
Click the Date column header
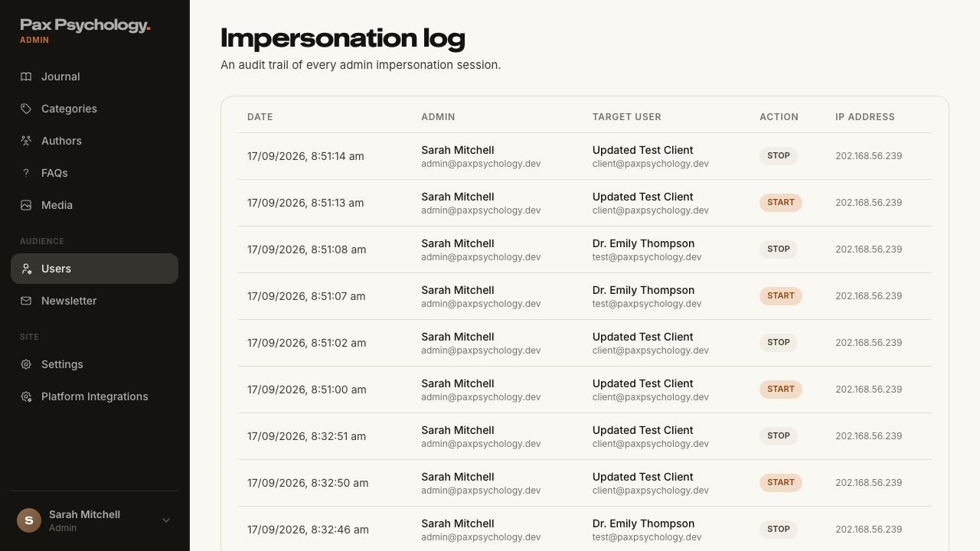click(260, 117)
